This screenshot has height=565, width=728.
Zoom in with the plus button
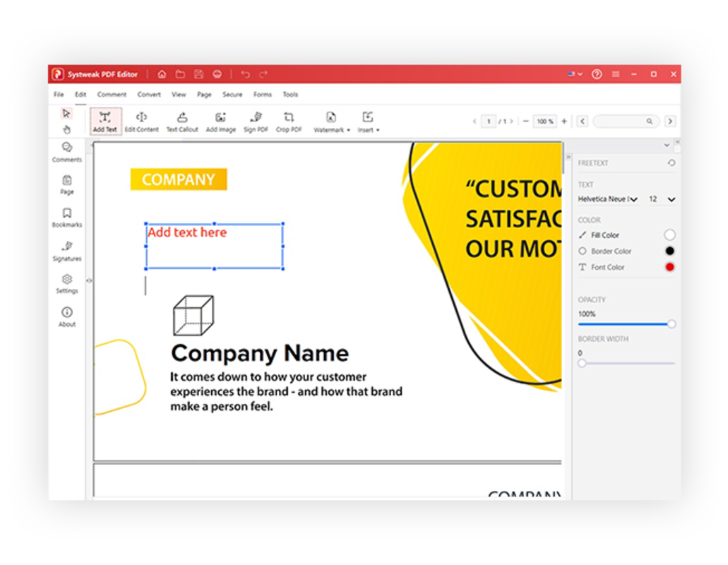point(564,121)
